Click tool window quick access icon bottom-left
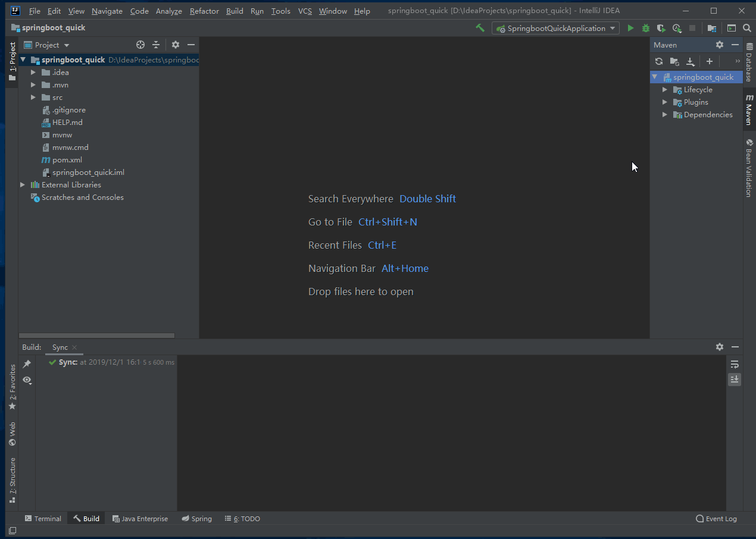756x539 pixels. pos(13,531)
